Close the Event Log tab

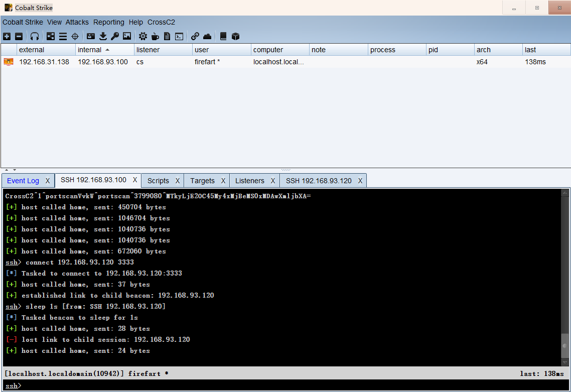coord(47,181)
